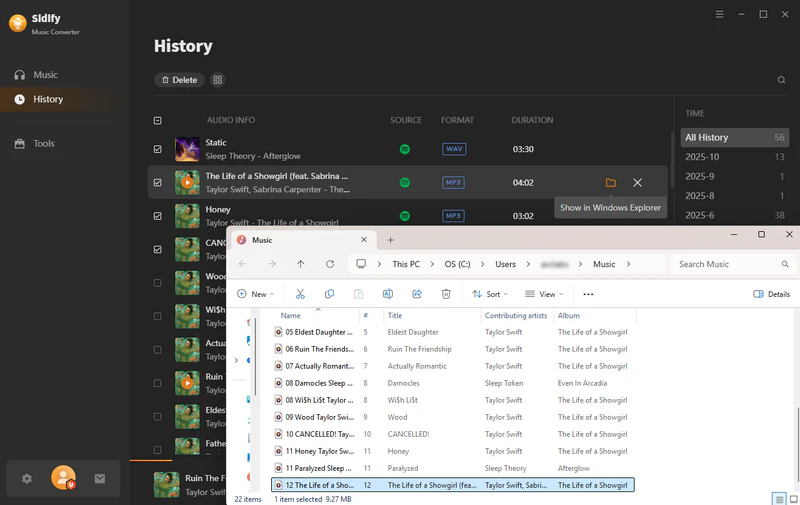Image resolution: width=800 pixels, height=505 pixels.
Task: Check the Ruin row checkbox
Action: click(158, 383)
